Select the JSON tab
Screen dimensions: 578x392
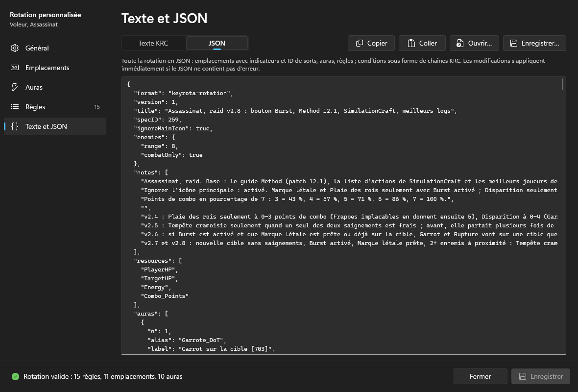pos(217,43)
